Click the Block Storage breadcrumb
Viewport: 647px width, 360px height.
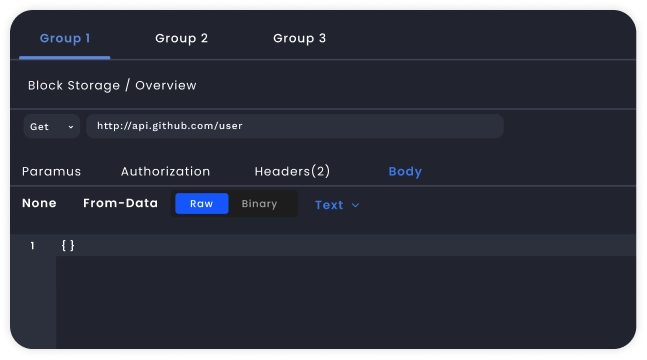74,85
